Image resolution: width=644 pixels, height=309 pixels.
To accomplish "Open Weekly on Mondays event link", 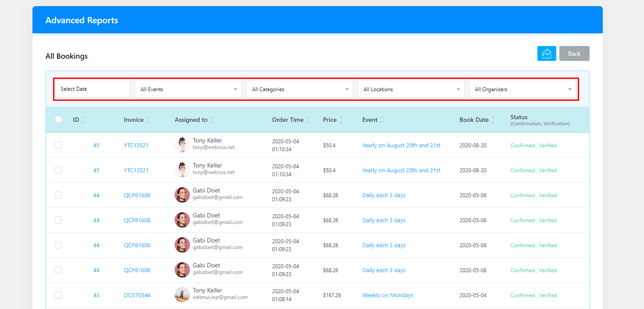I will pos(388,295).
